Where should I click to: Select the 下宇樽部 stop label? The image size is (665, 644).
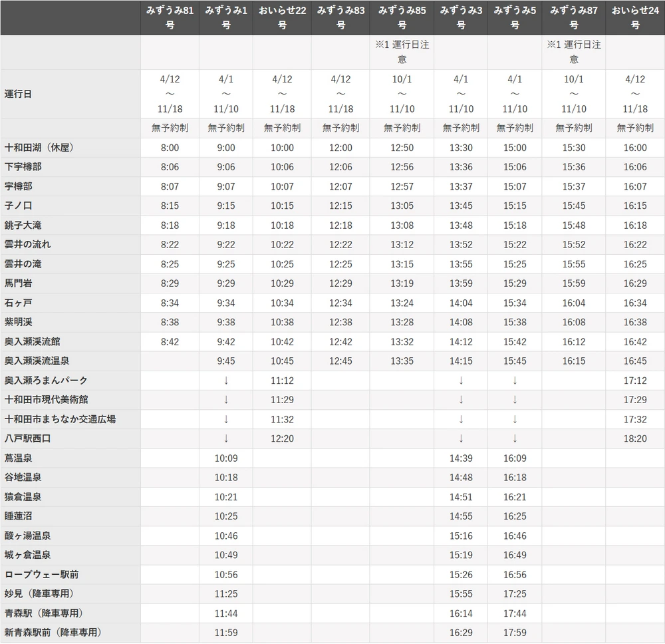pyautogui.click(x=23, y=167)
